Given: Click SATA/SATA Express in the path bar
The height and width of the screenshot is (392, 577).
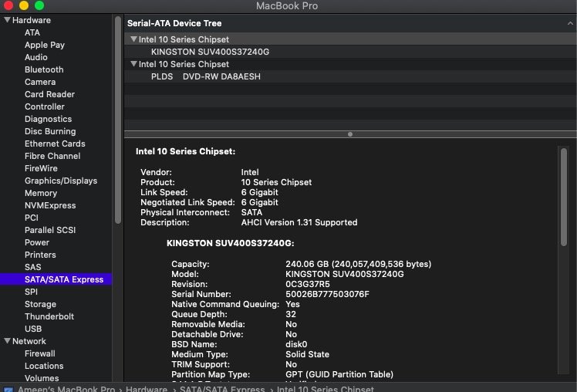Looking at the screenshot, I should click(x=222, y=389).
